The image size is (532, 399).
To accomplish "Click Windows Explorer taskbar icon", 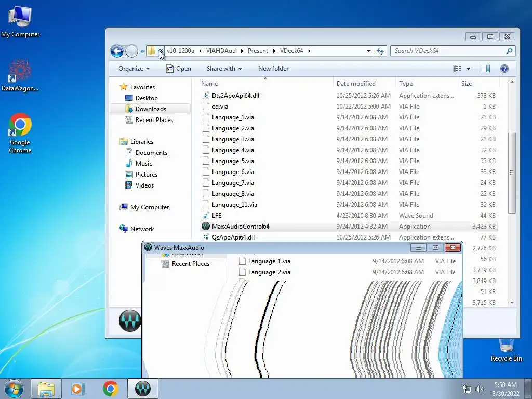I will pyautogui.click(x=46, y=389).
